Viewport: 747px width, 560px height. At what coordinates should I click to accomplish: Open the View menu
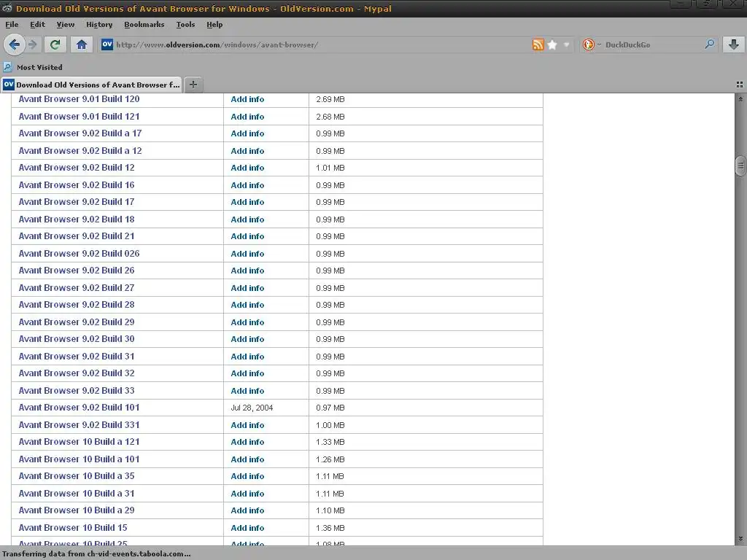65,24
